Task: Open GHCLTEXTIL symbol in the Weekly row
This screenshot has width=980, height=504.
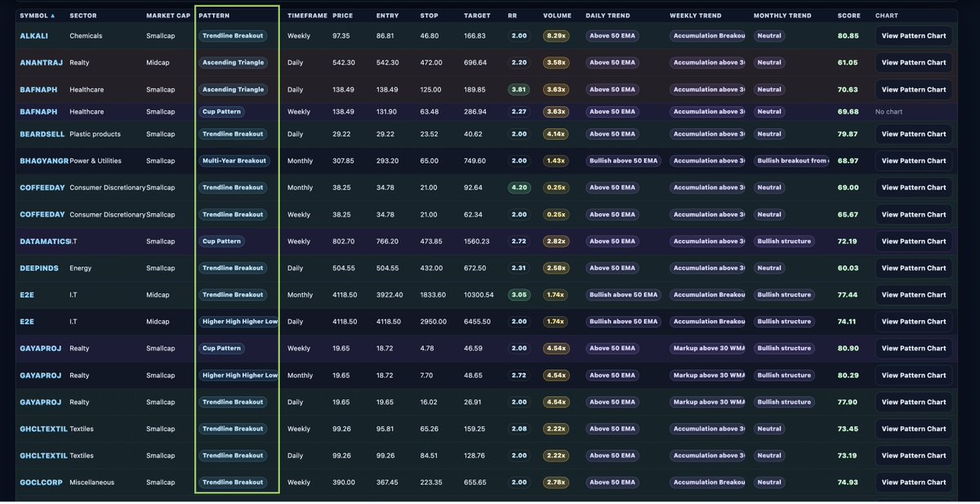Action: (x=43, y=429)
